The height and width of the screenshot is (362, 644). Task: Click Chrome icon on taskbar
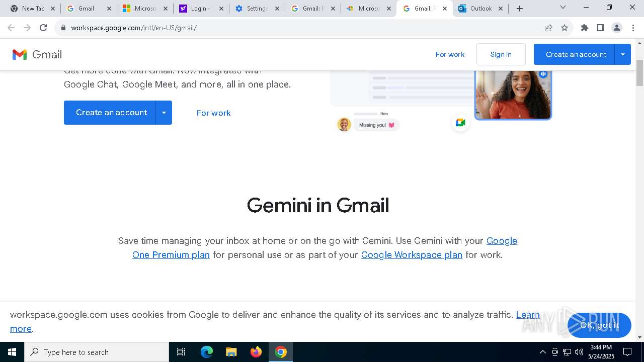click(281, 352)
